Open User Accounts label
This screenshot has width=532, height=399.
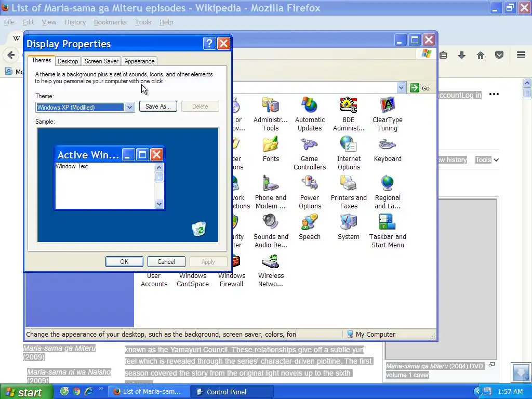pos(154,280)
